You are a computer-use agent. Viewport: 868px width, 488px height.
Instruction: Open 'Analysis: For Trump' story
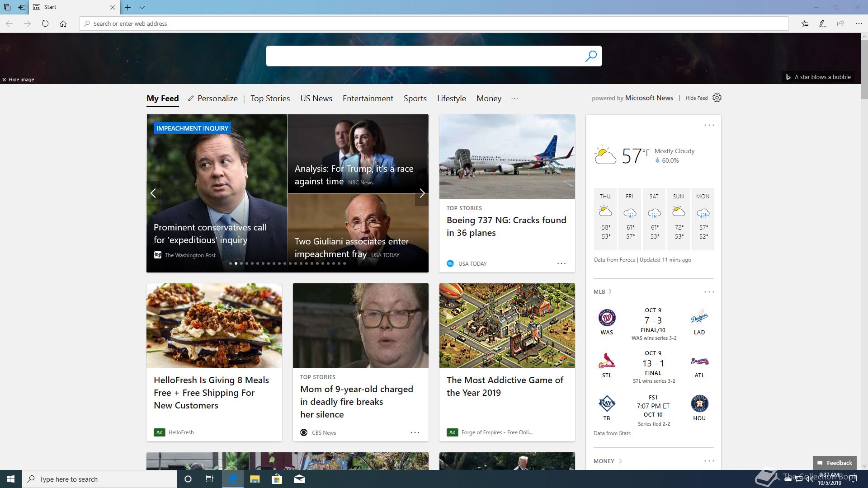354,175
